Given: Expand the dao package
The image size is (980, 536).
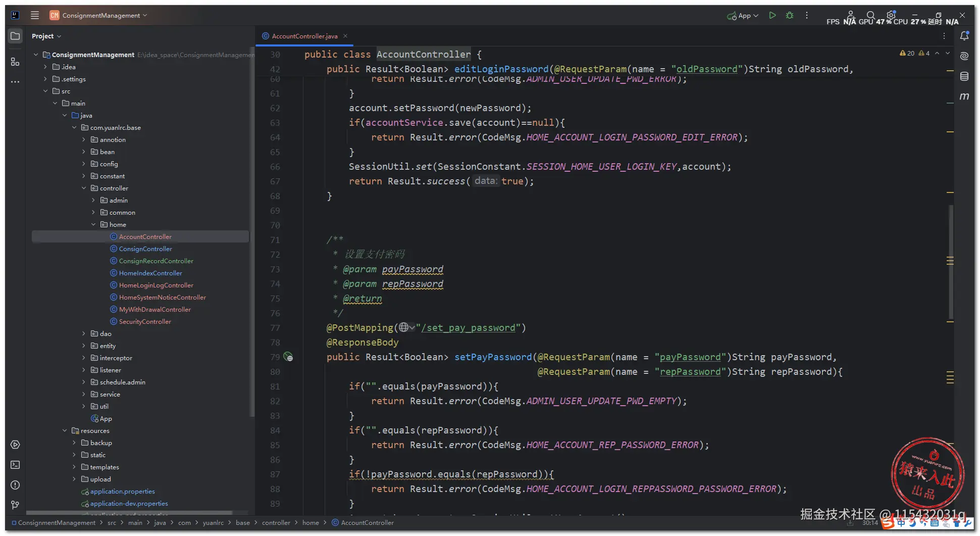Looking at the screenshot, I should (x=84, y=333).
